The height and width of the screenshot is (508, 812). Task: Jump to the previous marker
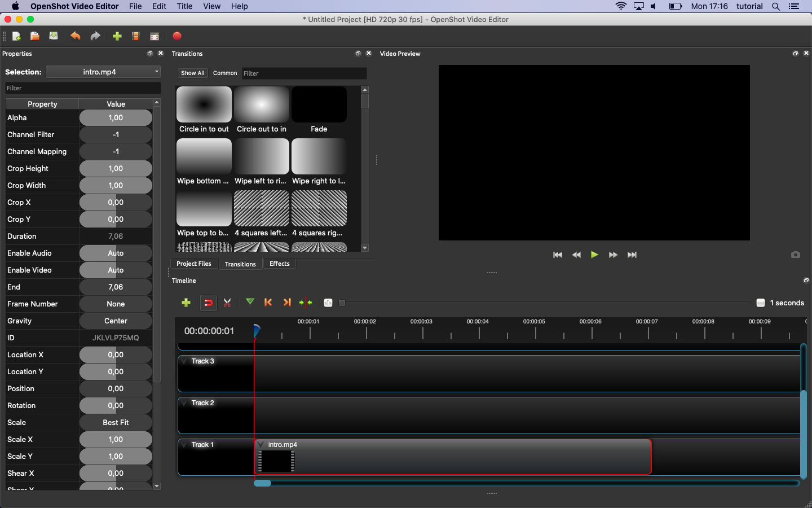click(268, 303)
